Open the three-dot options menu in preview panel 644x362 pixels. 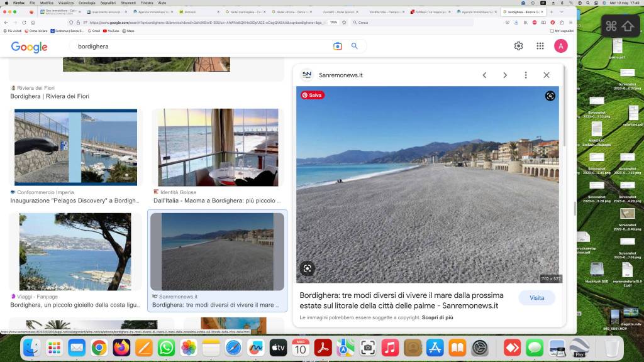526,75
